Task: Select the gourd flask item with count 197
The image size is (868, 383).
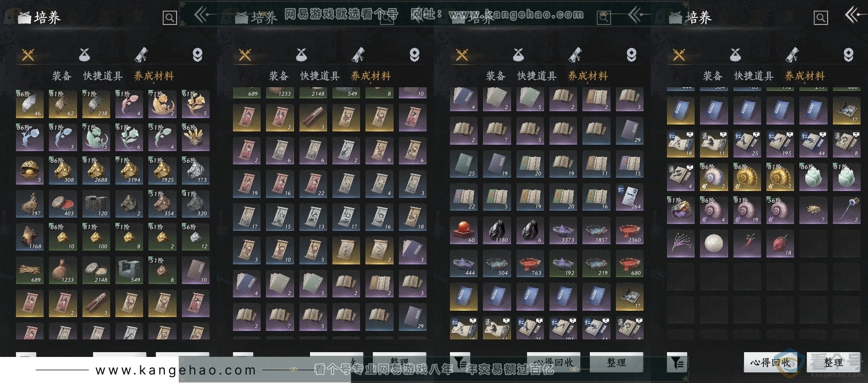Action: click(x=30, y=204)
